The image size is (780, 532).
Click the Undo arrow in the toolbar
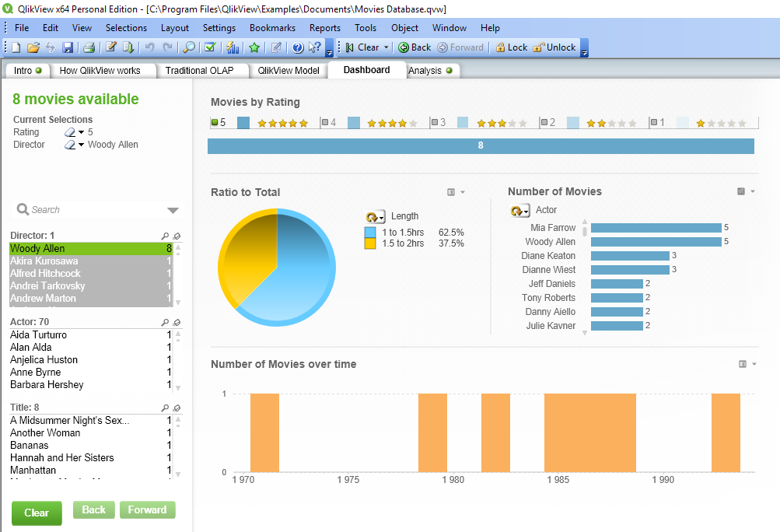point(149,47)
